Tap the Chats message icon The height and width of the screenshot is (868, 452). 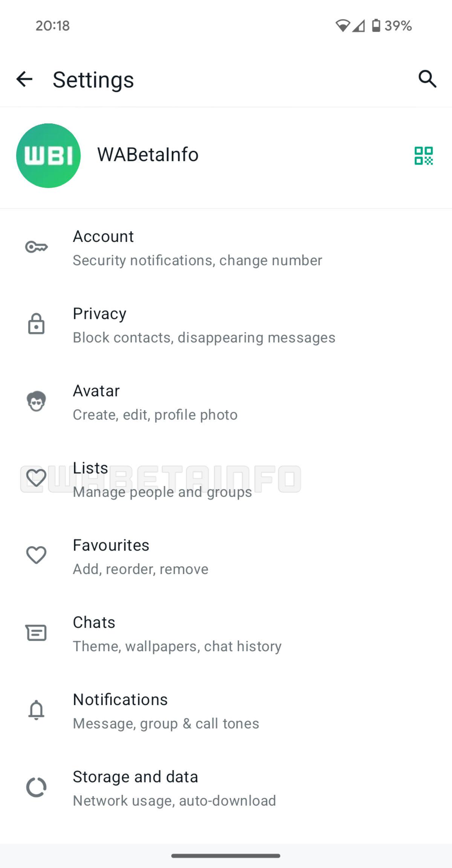(x=36, y=633)
